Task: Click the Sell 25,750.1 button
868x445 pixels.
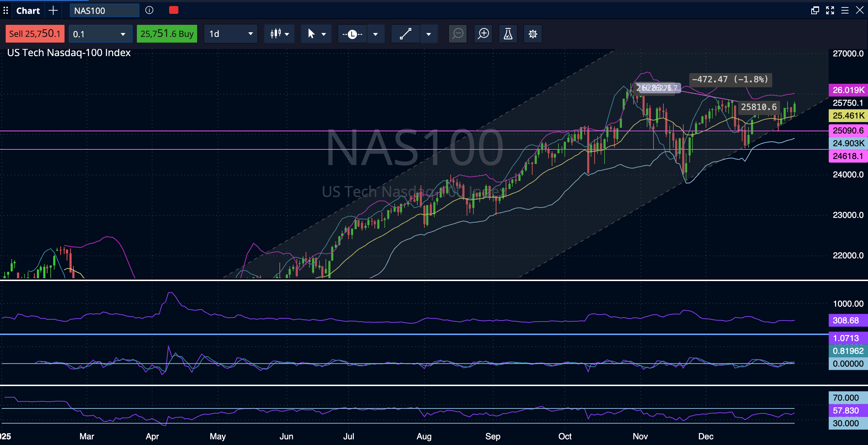Action: click(x=34, y=34)
